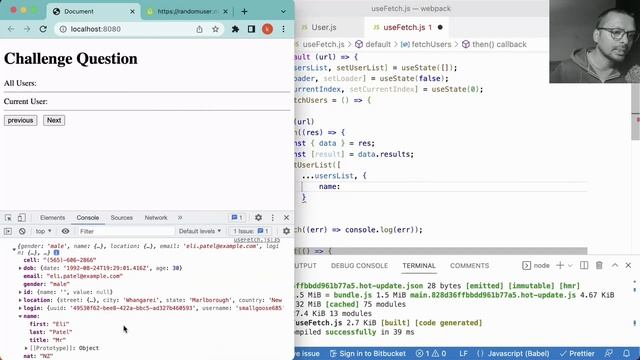Click fetchUsers in breadcrumb

431,44
